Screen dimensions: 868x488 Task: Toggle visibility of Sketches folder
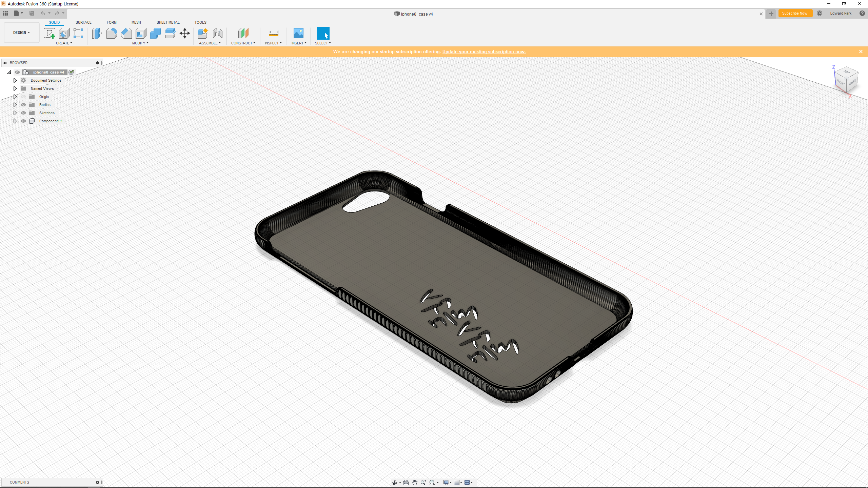pyautogui.click(x=23, y=113)
